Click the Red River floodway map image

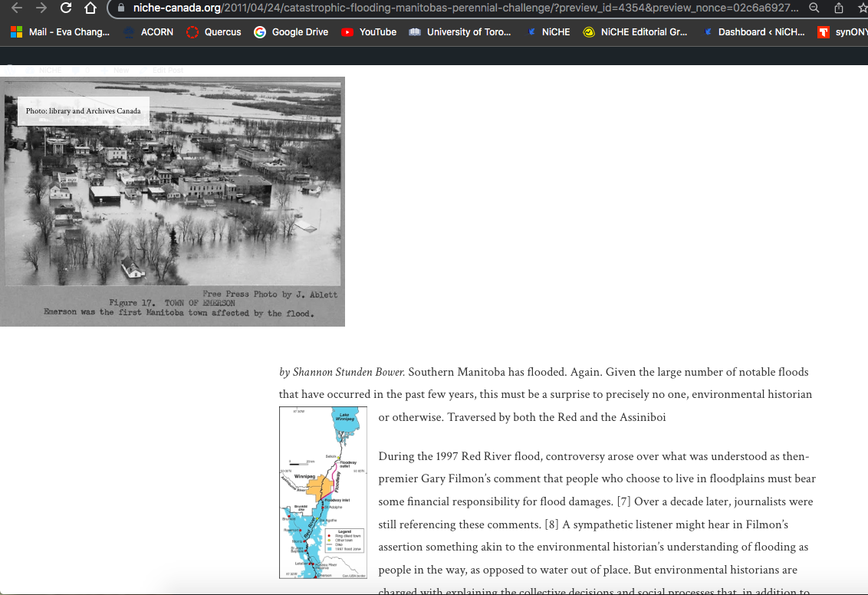[323, 492]
